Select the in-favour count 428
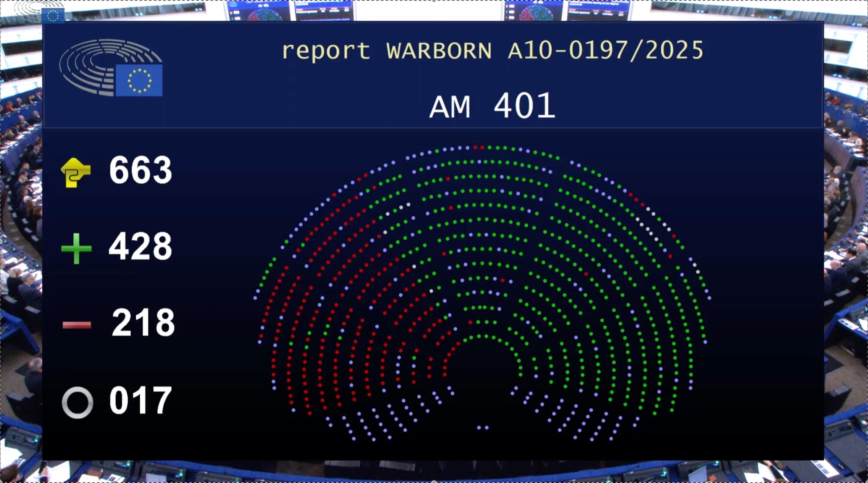868x483 pixels. (x=140, y=246)
